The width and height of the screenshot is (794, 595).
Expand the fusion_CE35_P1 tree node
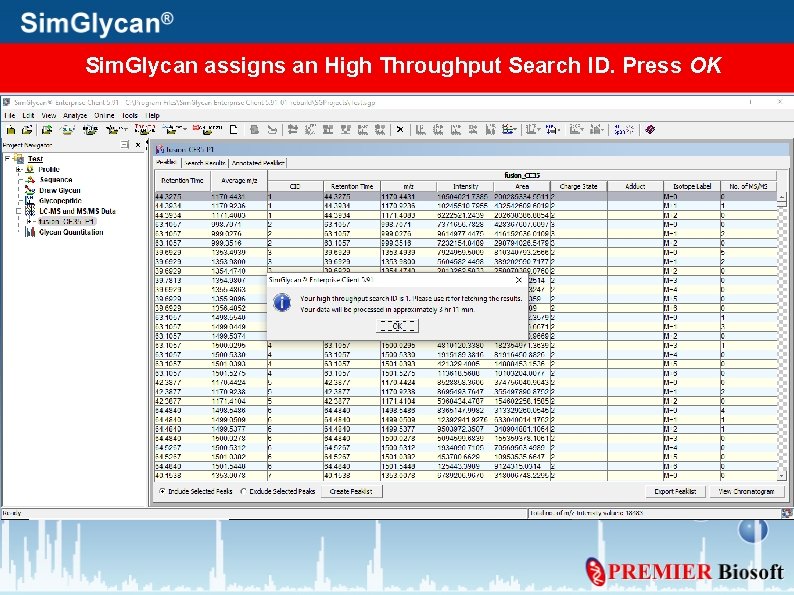coord(29,222)
